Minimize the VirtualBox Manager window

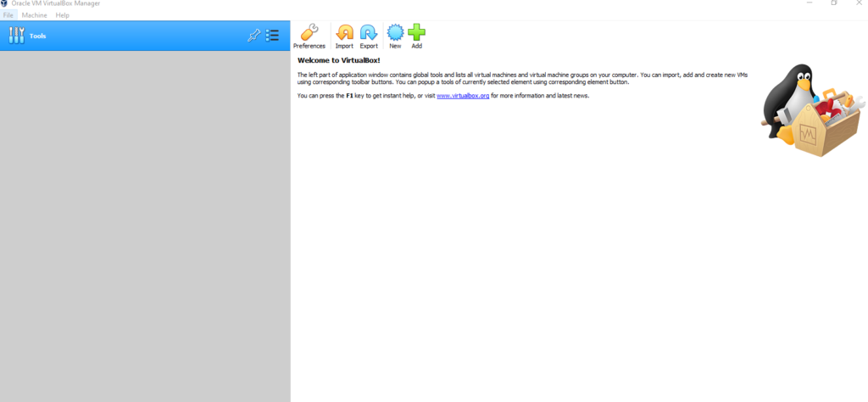pos(806,3)
